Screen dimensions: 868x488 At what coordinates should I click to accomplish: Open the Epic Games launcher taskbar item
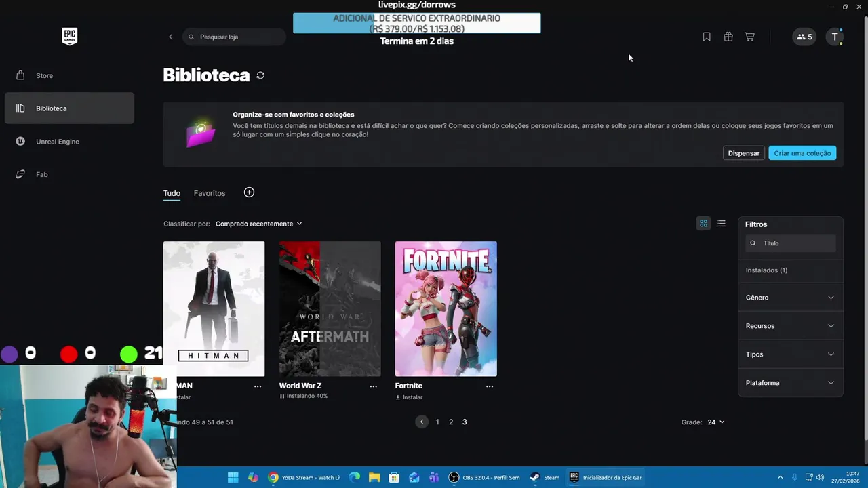605,477
